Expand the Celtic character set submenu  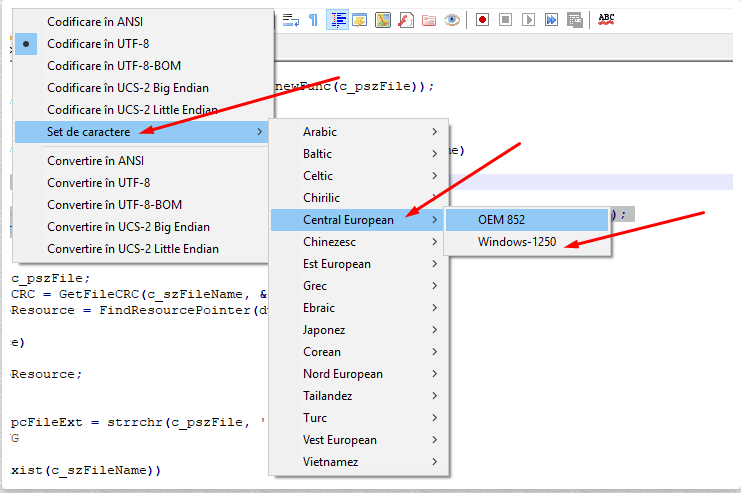point(359,176)
